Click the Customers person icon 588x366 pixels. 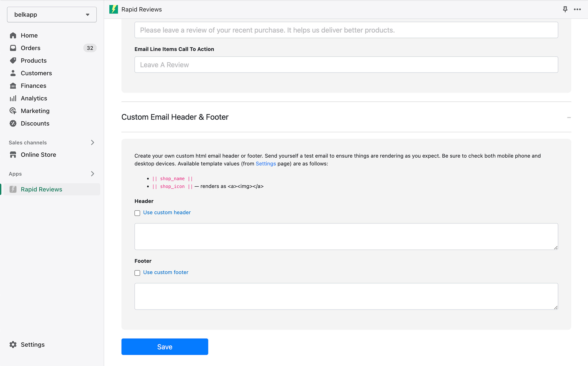tap(13, 73)
